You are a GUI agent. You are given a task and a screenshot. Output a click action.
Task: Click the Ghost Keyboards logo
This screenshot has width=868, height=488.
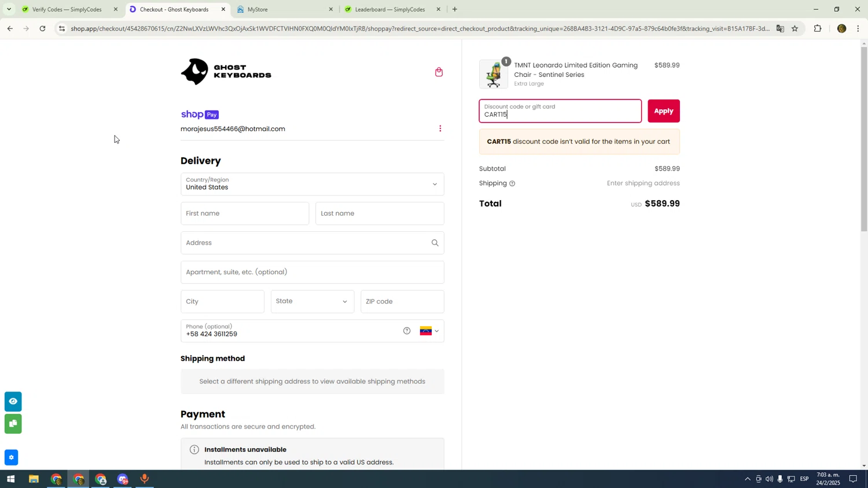[226, 72]
